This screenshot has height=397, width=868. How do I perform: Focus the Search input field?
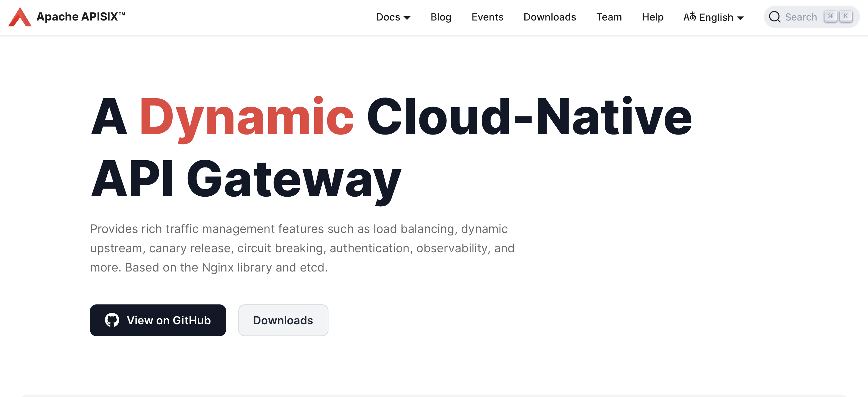tap(801, 17)
